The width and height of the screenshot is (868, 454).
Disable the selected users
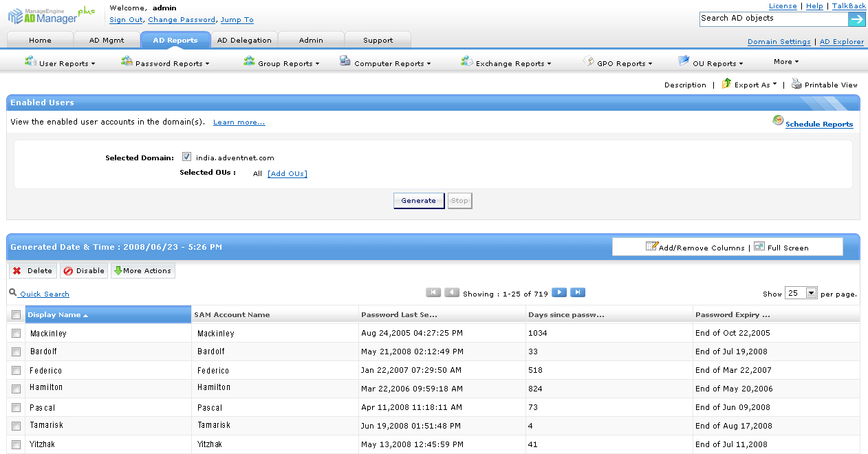(83, 270)
